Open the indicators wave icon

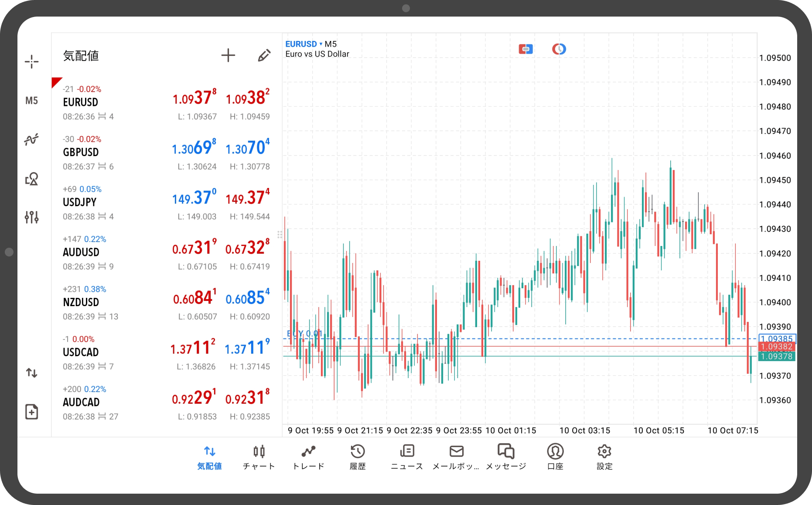(x=31, y=140)
